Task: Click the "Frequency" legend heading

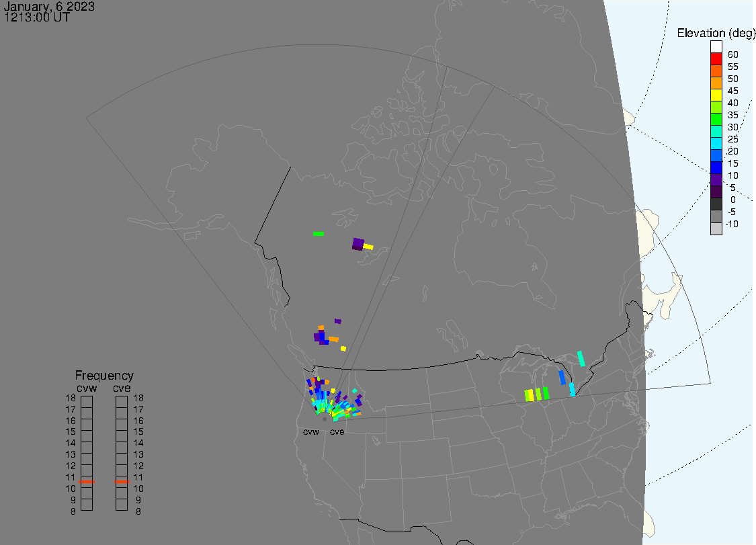Action: (x=104, y=376)
